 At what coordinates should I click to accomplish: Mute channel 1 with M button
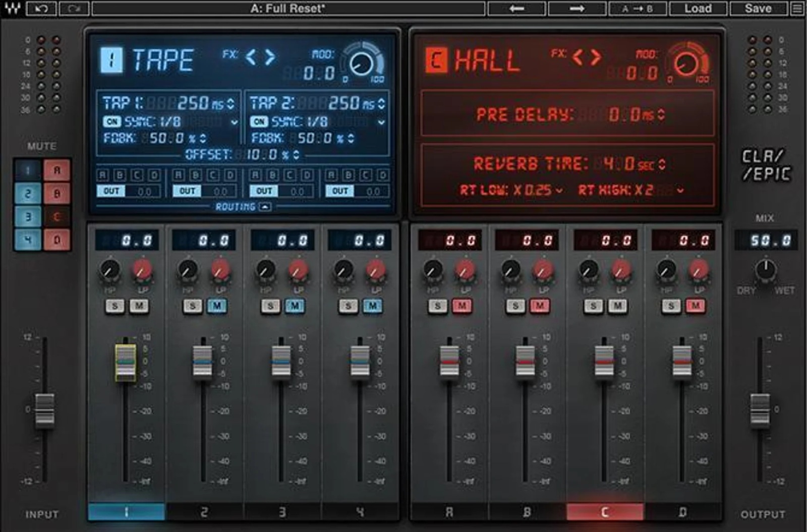(x=139, y=306)
